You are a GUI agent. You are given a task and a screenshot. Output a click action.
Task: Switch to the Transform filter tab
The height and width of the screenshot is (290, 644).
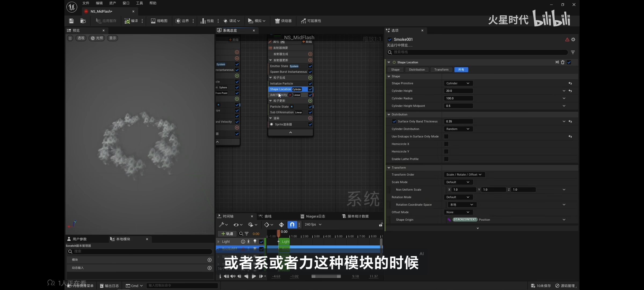(x=441, y=70)
